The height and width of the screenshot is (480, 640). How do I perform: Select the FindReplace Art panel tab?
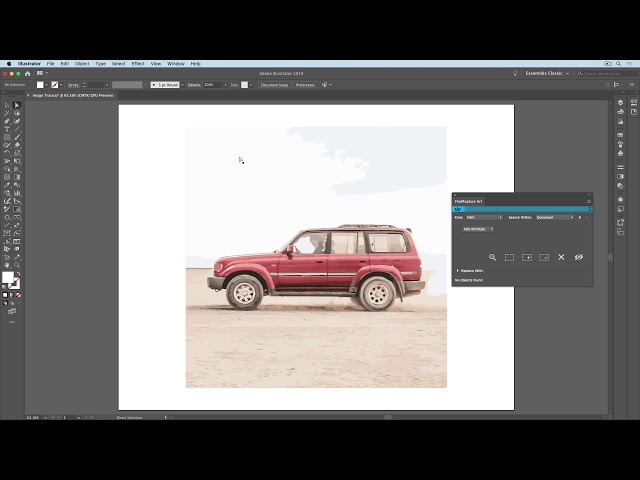[469, 201]
